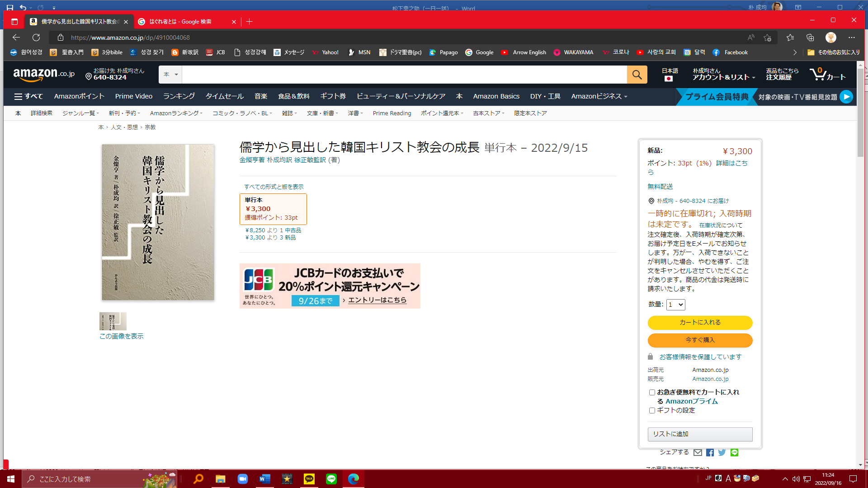Toggle read aloud icon in address bar
The width and height of the screenshot is (868, 488).
(x=751, y=38)
